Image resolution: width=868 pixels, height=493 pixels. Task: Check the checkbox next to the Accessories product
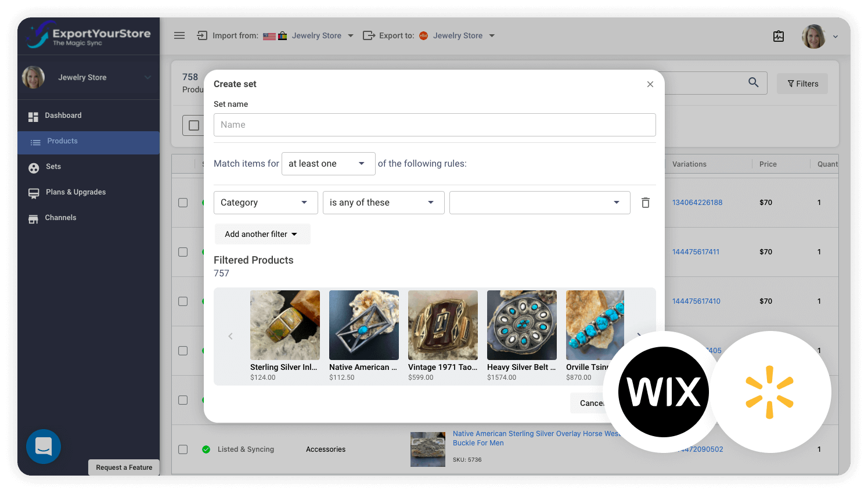point(183,449)
